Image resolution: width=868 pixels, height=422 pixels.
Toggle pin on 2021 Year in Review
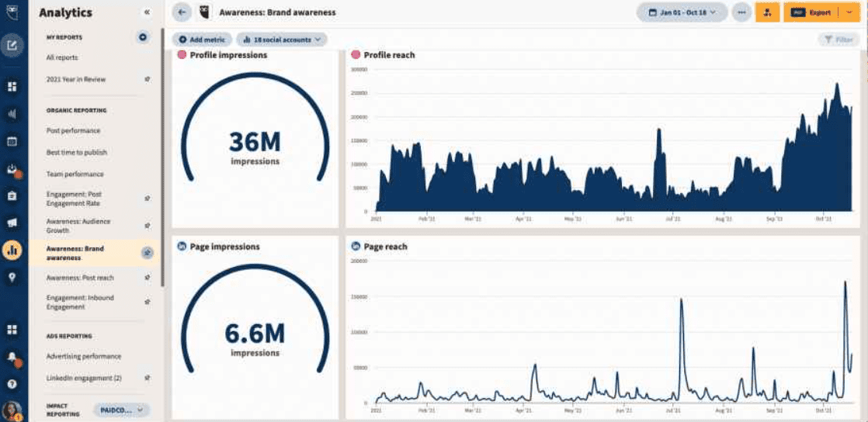[x=147, y=79]
